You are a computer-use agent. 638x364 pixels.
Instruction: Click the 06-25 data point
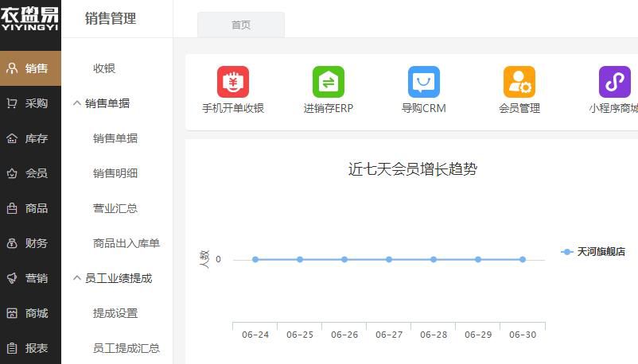coord(300,259)
